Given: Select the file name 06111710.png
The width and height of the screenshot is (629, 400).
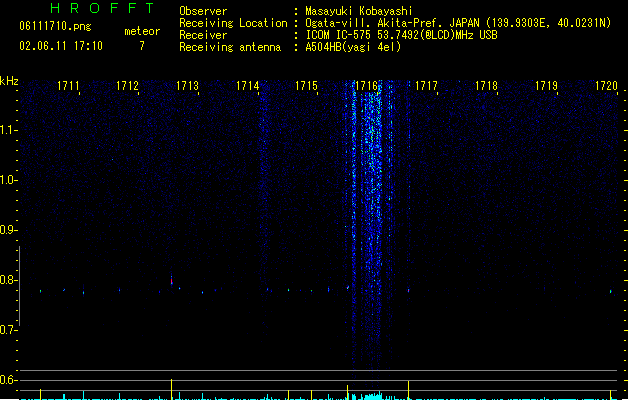Looking at the screenshot, I should tap(55, 26).
